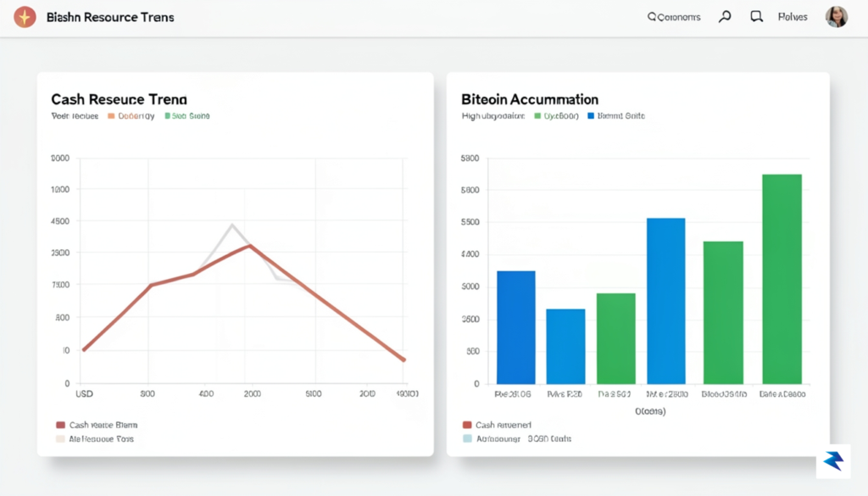868x496 pixels.
Task: Click the High ubgodaice legend label
Action: 493,115
